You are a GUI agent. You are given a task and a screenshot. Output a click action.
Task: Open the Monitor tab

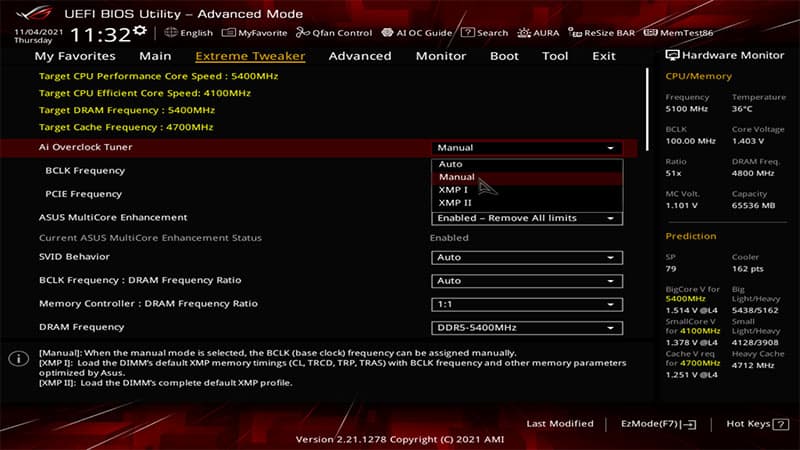[x=441, y=56]
